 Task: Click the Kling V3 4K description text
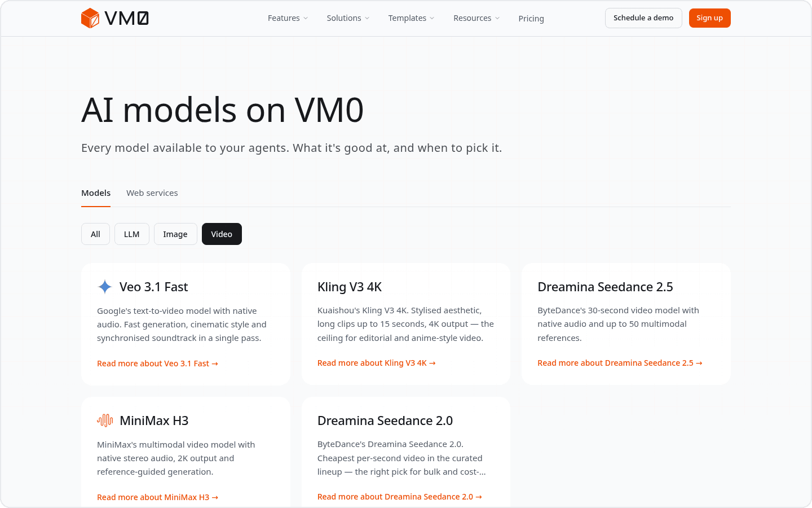405,324
